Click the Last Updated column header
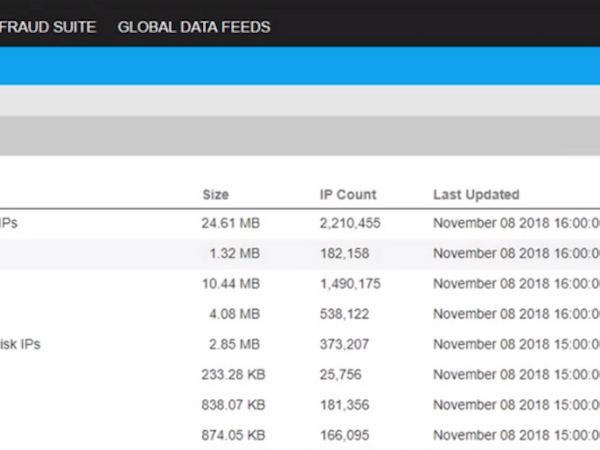The image size is (600, 450). click(476, 194)
